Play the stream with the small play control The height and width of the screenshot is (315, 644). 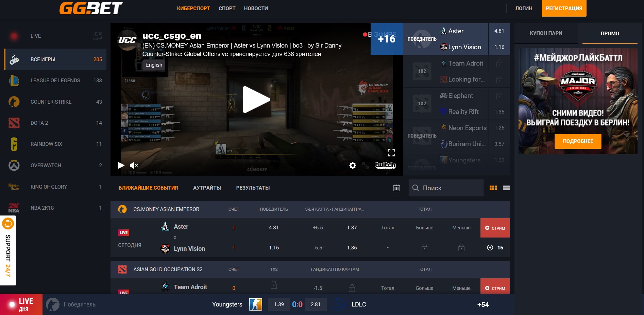coord(121,165)
